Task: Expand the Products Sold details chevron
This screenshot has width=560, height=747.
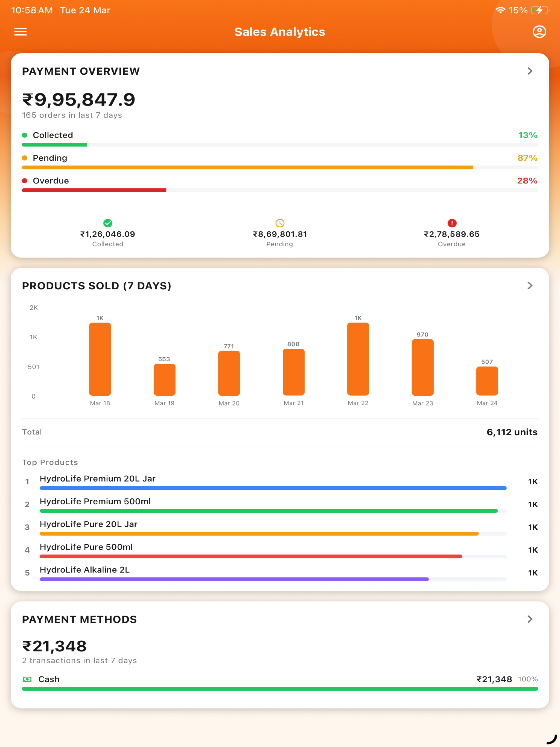Action: 530,286
